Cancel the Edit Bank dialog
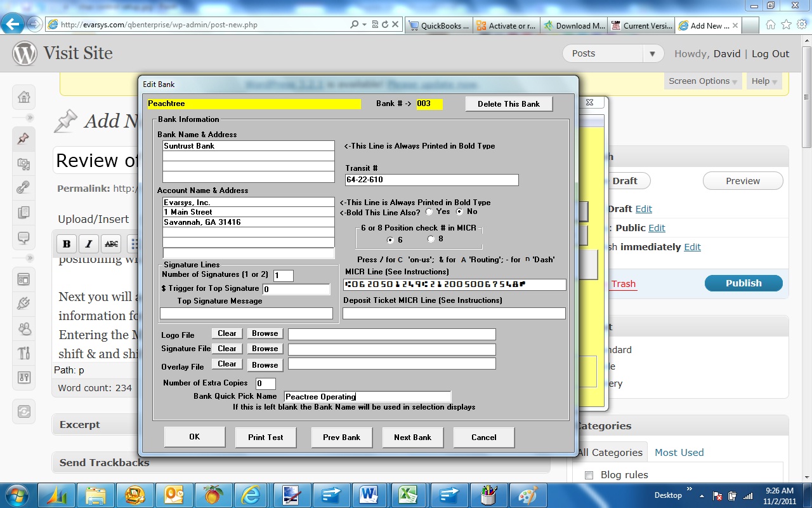This screenshot has height=508, width=812. tap(484, 437)
